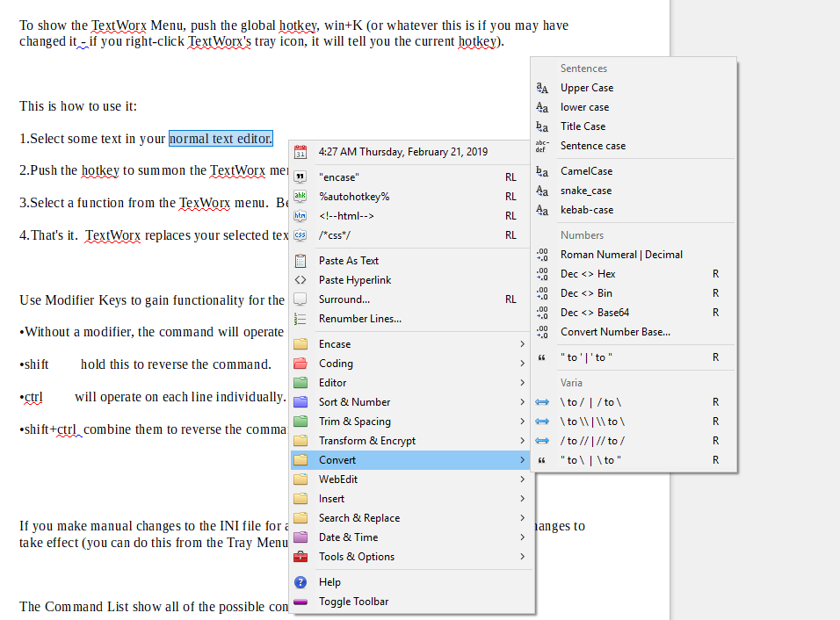The image size is (840, 620).
Task: Click the blue question mark Help icon
Action: tap(301, 582)
